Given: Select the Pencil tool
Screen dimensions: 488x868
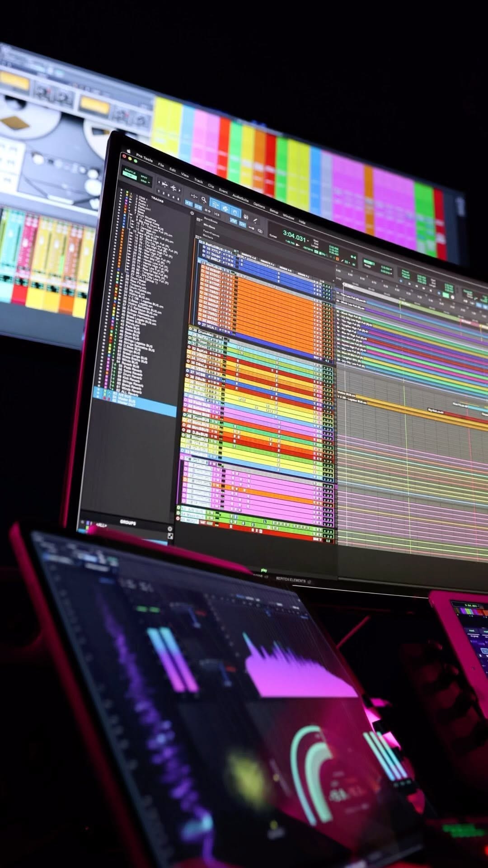Looking at the screenshot, I should 255,221.
